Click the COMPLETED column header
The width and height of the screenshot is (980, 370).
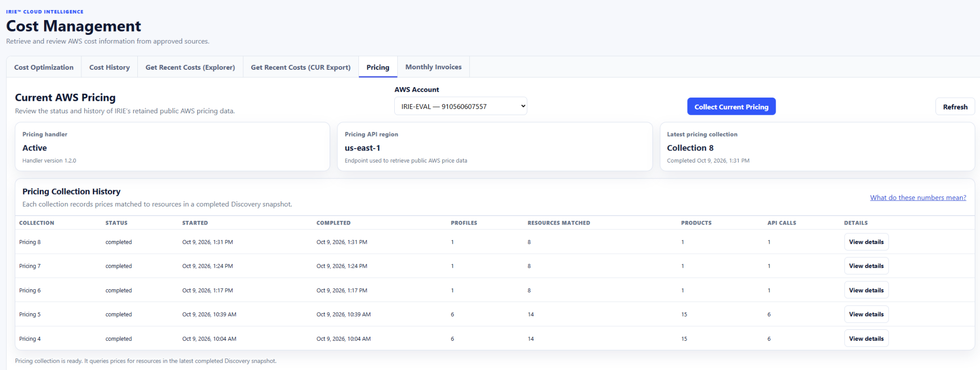tap(334, 223)
